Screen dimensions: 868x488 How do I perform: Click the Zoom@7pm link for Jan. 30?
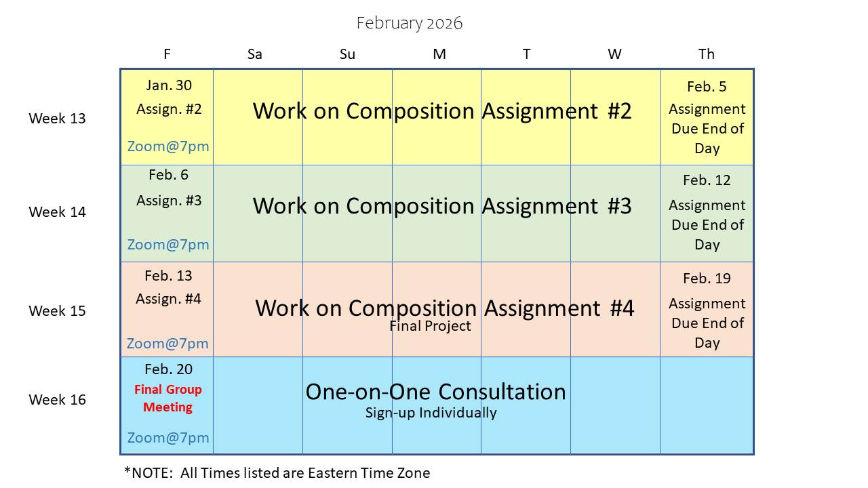tap(168, 146)
